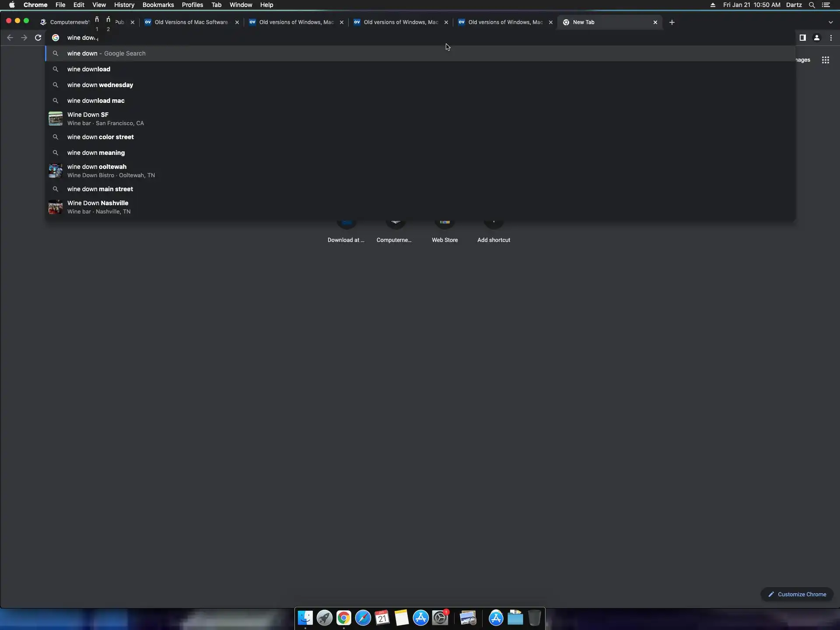Viewport: 840px width, 630px height.
Task: Switch to Old Versions of Mac Software tab
Action: 191,22
